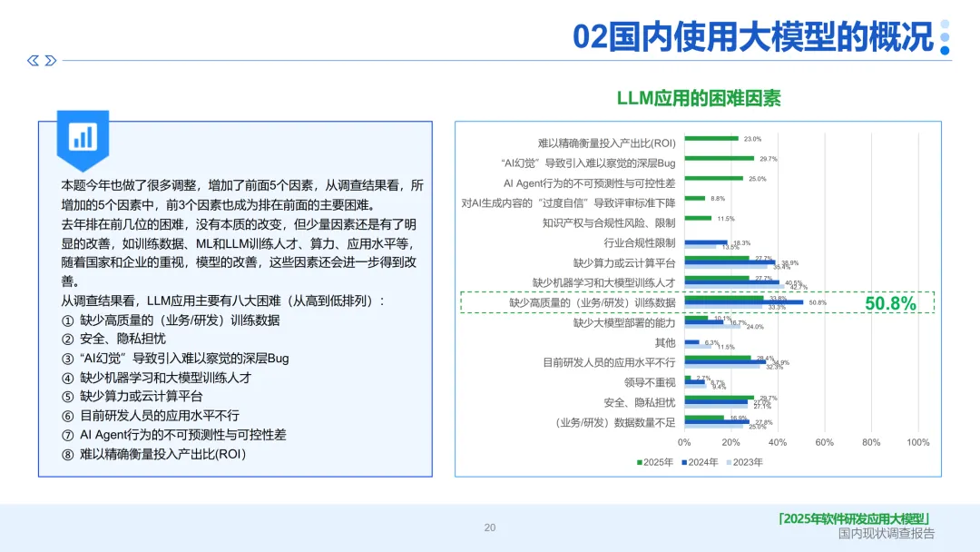Click the highlighted 50.8% value label
The width and height of the screenshot is (980, 552).
[890, 304]
